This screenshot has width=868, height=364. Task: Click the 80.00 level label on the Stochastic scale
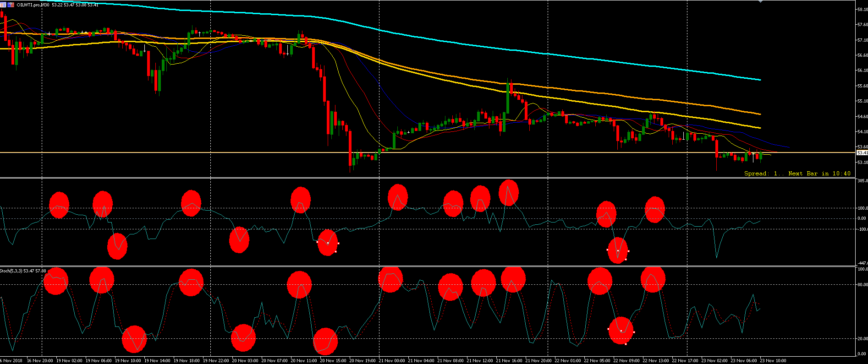862,285
